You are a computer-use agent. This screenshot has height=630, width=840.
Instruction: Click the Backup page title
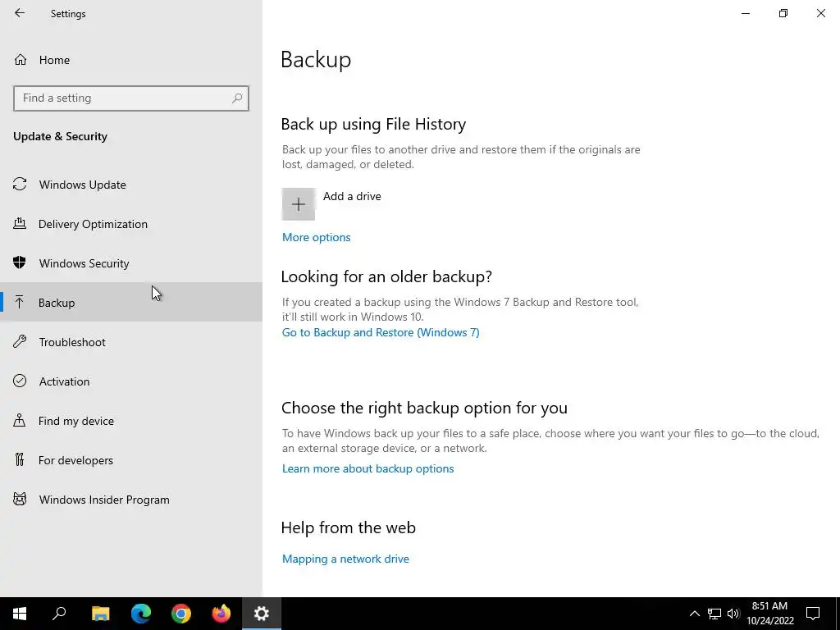click(316, 59)
